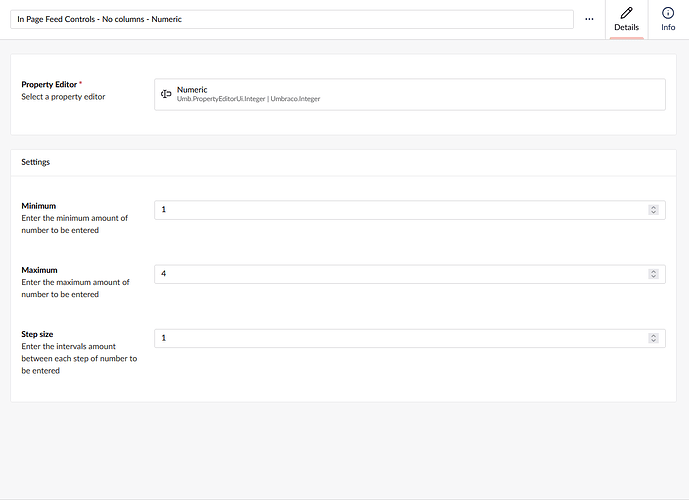
Task: Open the Numeric property editor picker
Action: point(410,94)
